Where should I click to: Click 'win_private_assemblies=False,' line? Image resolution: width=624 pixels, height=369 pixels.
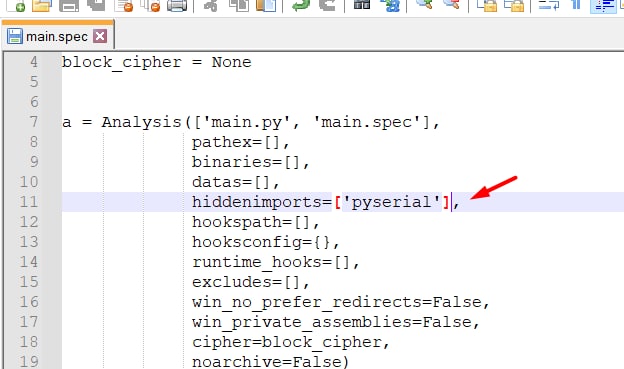(x=336, y=322)
